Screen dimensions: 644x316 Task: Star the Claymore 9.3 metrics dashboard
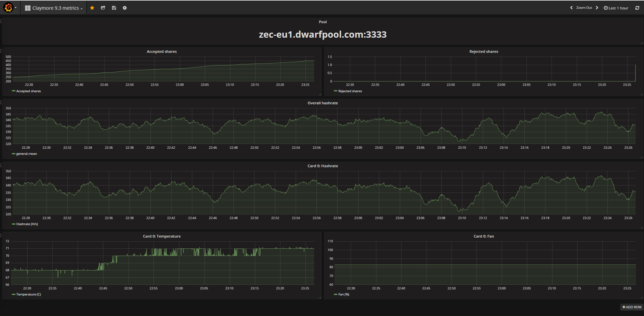[x=92, y=8]
